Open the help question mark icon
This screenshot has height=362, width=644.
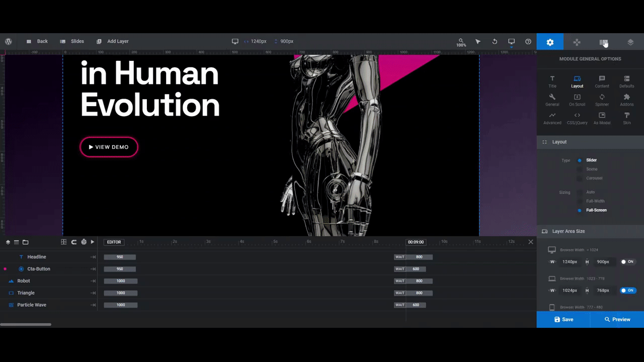528,41
